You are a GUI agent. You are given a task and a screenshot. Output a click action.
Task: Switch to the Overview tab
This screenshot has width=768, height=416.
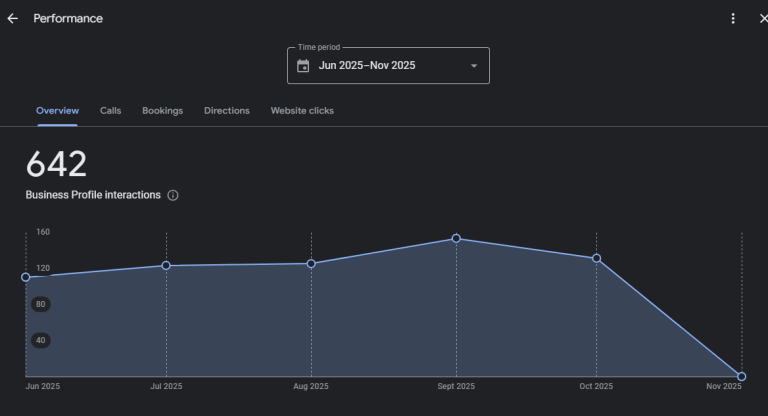tap(57, 111)
